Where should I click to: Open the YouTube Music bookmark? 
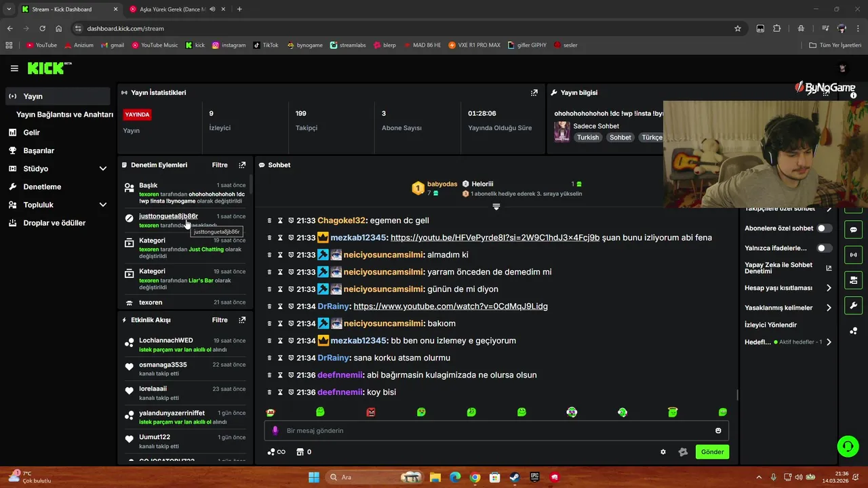155,45
